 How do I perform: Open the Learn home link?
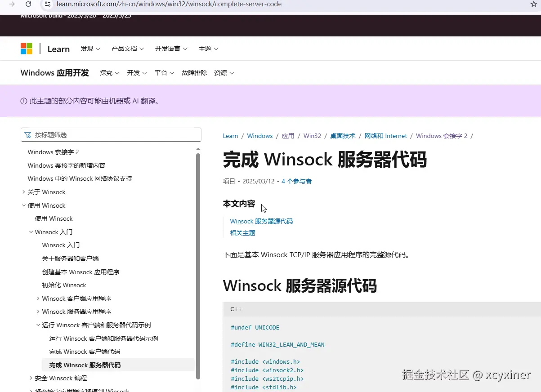point(58,49)
